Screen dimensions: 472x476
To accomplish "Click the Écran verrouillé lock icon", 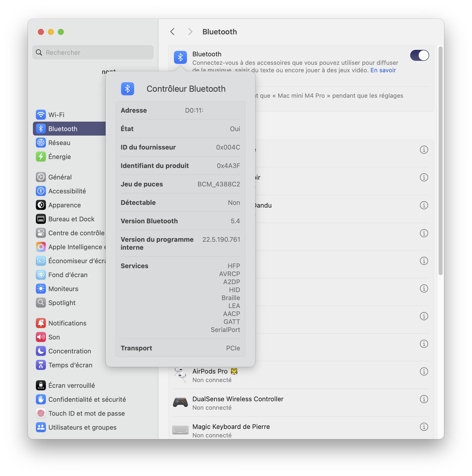I will [41, 386].
